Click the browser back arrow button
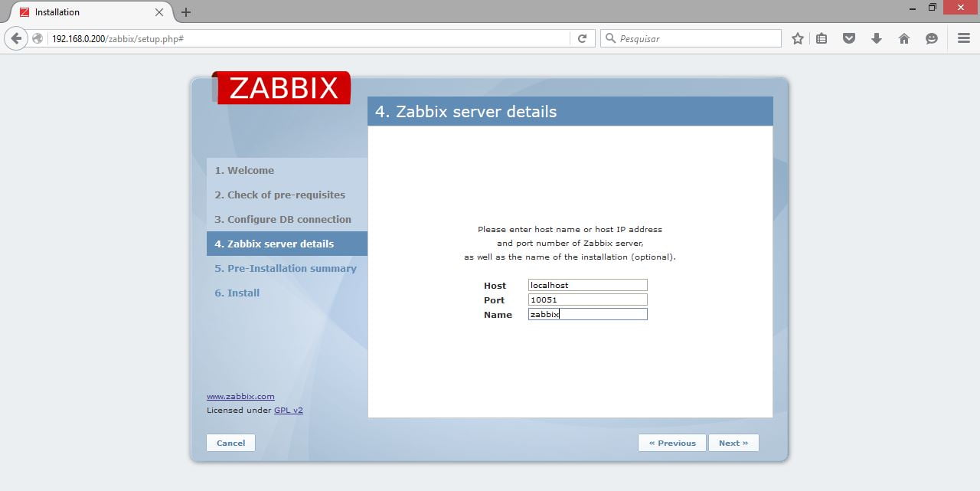Image resolution: width=980 pixels, height=491 pixels. tap(16, 38)
